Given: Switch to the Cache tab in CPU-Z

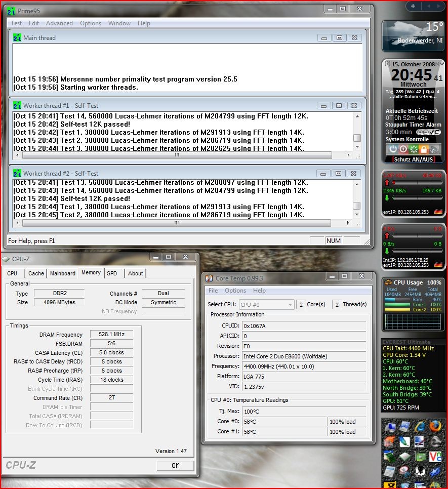Looking at the screenshot, I should tap(36, 273).
